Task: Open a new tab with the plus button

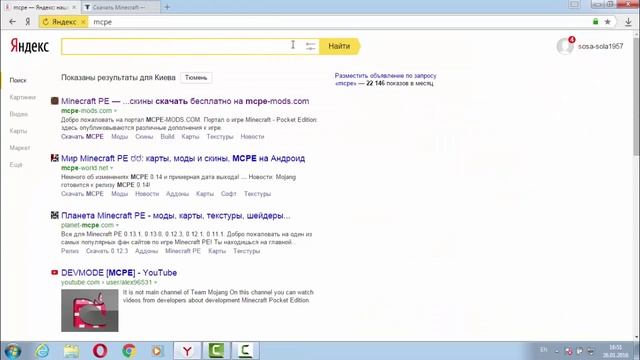Action: pos(167,7)
